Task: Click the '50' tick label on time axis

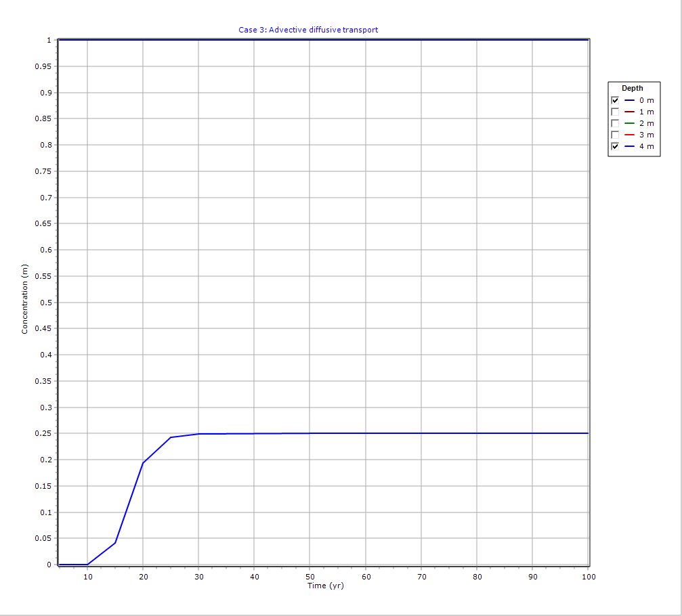Action: (310, 577)
